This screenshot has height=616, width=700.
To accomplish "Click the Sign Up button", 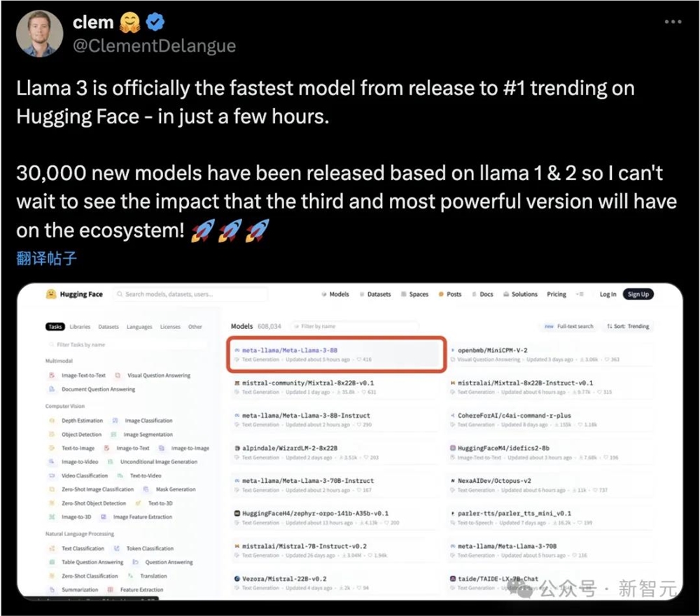I will (638, 294).
